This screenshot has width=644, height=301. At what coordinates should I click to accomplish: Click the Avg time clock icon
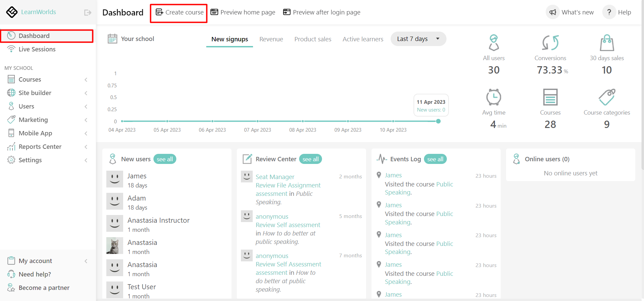pos(494,97)
